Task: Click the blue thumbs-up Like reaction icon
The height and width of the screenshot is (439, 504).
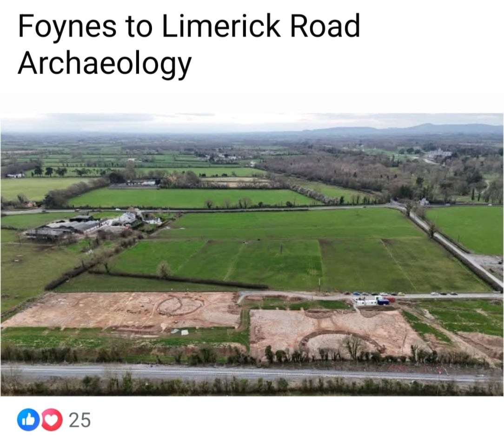Action: (28, 420)
